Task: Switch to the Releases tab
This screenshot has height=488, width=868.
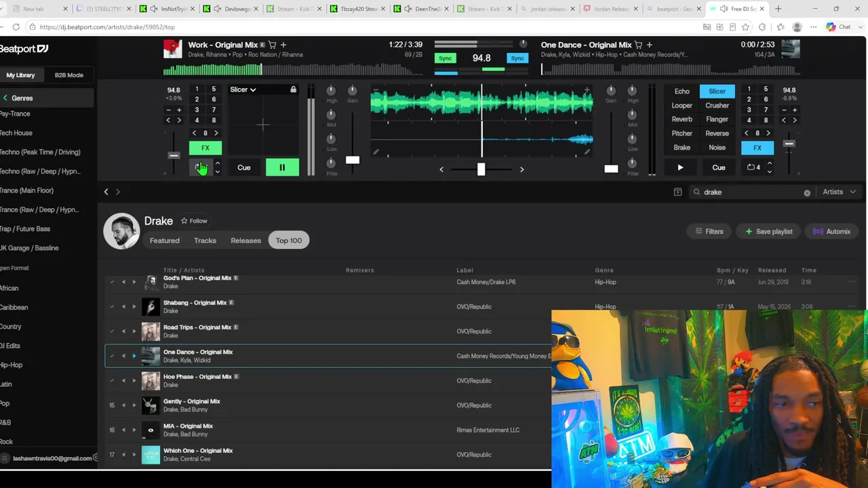Action: [245, 241]
